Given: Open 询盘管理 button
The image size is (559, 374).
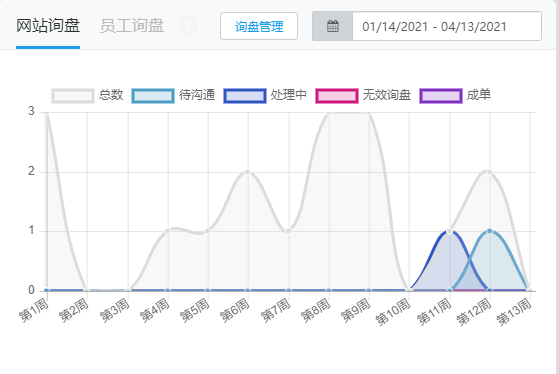Looking at the screenshot, I should click(259, 26).
